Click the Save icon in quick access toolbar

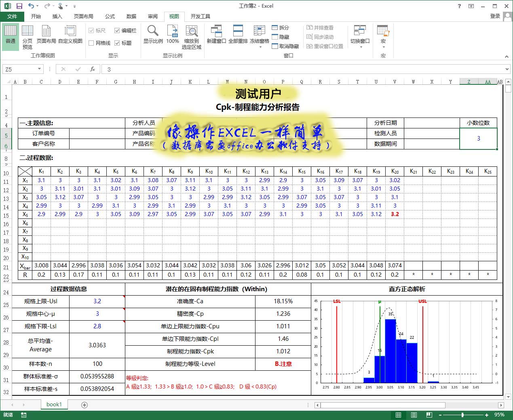tap(19, 6)
